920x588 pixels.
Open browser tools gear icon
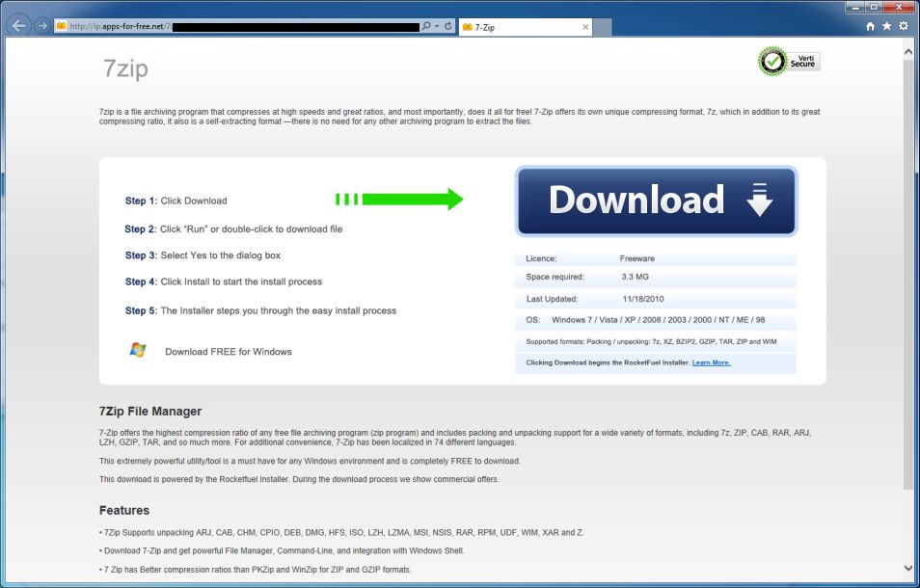click(x=904, y=26)
